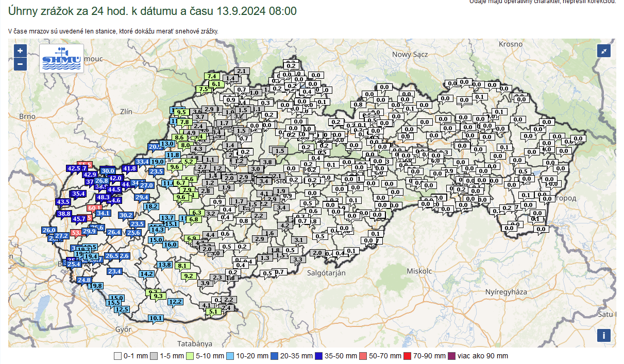Click the 26.4 station marker

tap(114, 233)
